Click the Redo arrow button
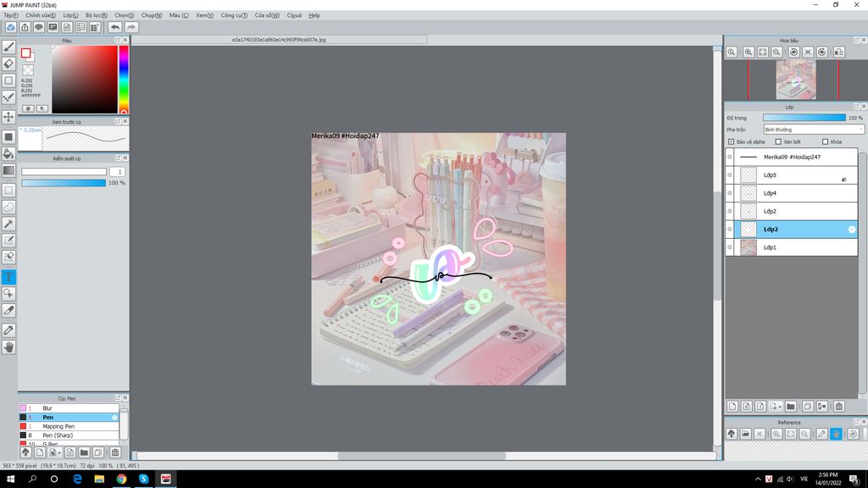 tap(131, 27)
